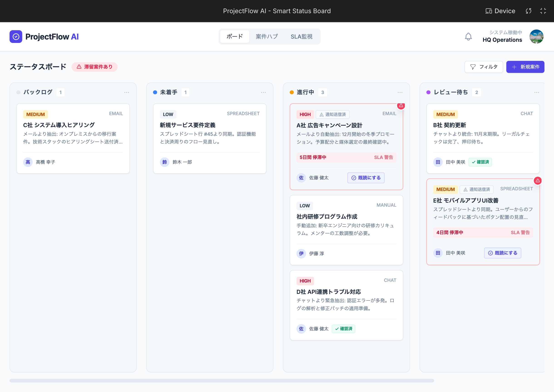Open the HQ Operations profile picture
The height and width of the screenshot is (392, 554).
click(x=536, y=36)
